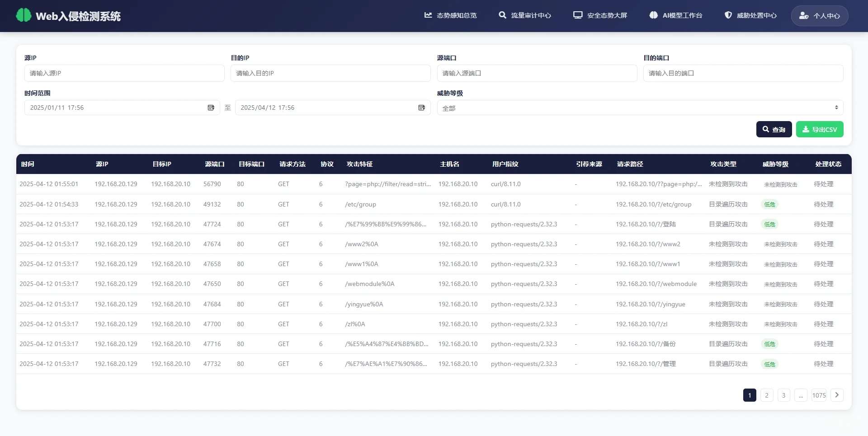Viewport: 868px width, 436px height.
Task: Click the download icon on 导出CSV button
Action: 806,129
